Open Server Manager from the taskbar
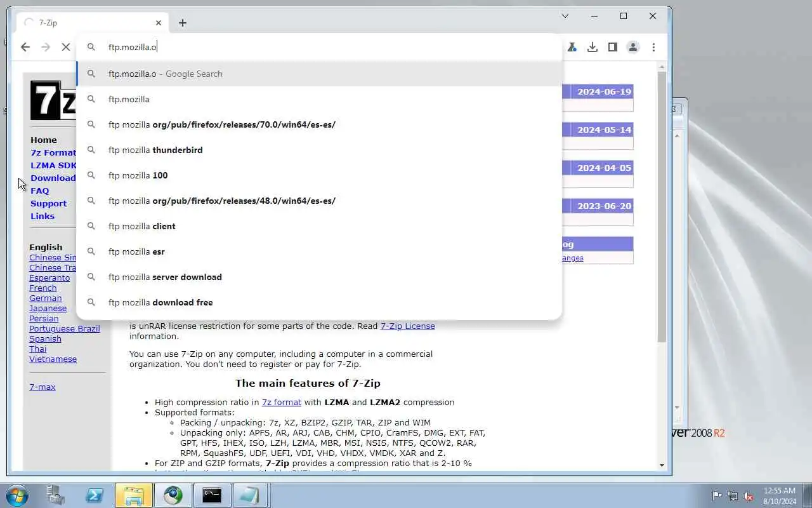Image resolution: width=812 pixels, height=508 pixels. point(56,495)
